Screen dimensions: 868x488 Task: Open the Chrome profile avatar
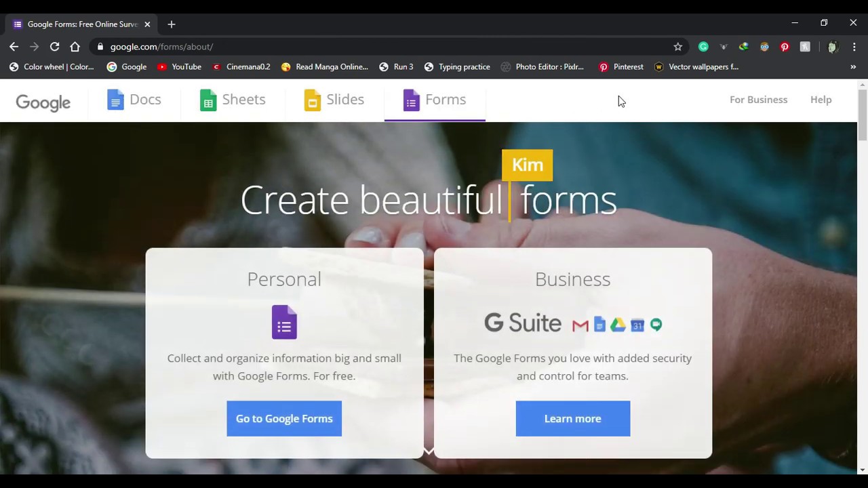[x=833, y=47]
